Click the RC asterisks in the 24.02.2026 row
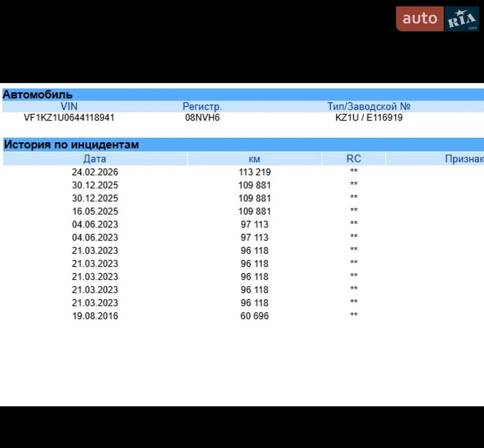The height and width of the screenshot is (448, 484). (x=354, y=170)
